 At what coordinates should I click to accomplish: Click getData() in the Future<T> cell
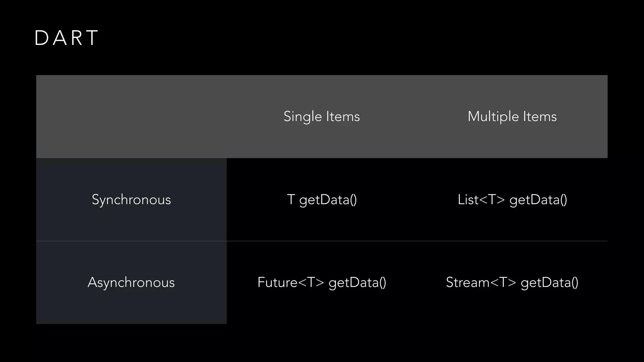pos(357,282)
